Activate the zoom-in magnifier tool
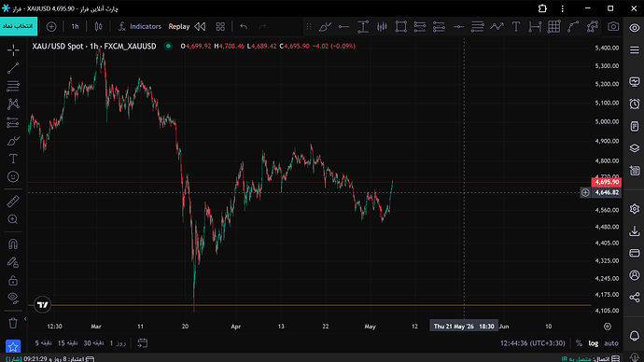 (13, 219)
